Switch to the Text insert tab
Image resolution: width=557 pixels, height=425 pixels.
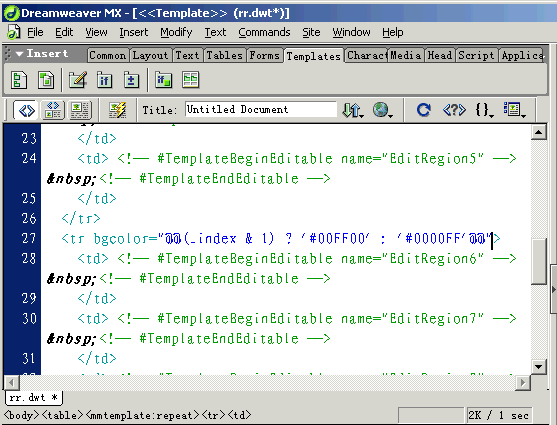coord(187,55)
